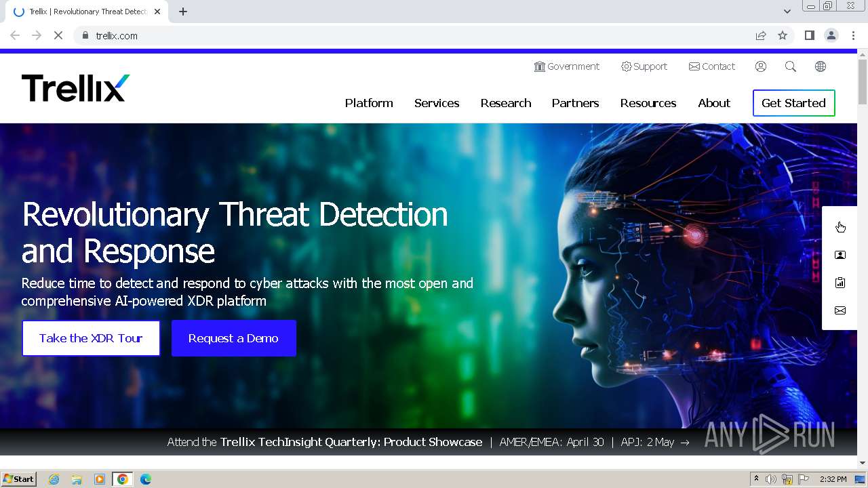This screenshot has width=868, height=488.
Task: Click Request a Demo button
Action: 233,338
